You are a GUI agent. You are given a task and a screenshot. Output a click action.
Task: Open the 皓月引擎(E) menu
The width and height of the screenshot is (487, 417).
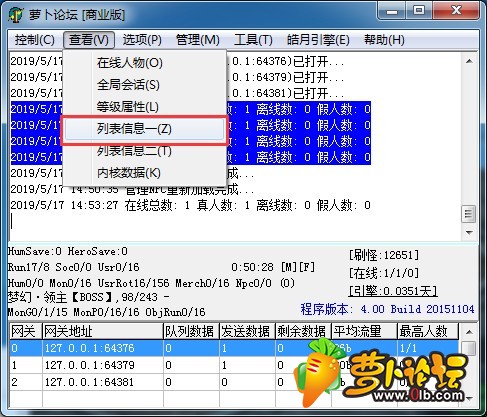[x=318, y=40]
